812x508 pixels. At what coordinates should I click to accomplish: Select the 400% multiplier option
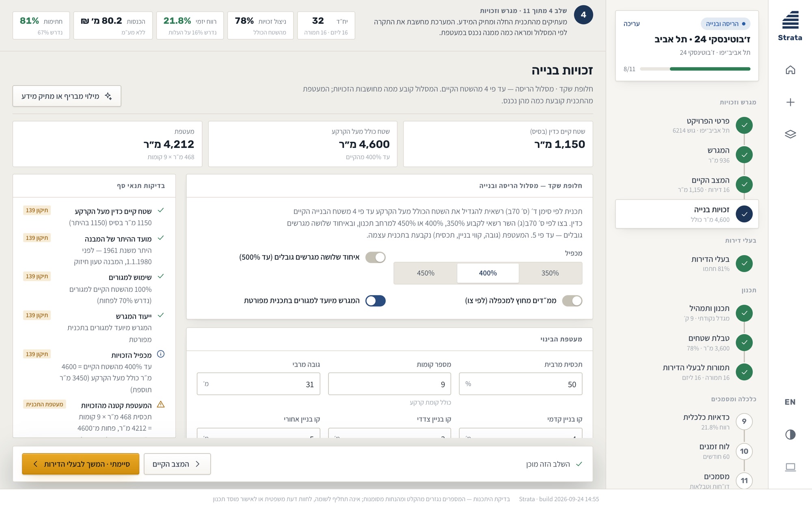click(488, 273)
